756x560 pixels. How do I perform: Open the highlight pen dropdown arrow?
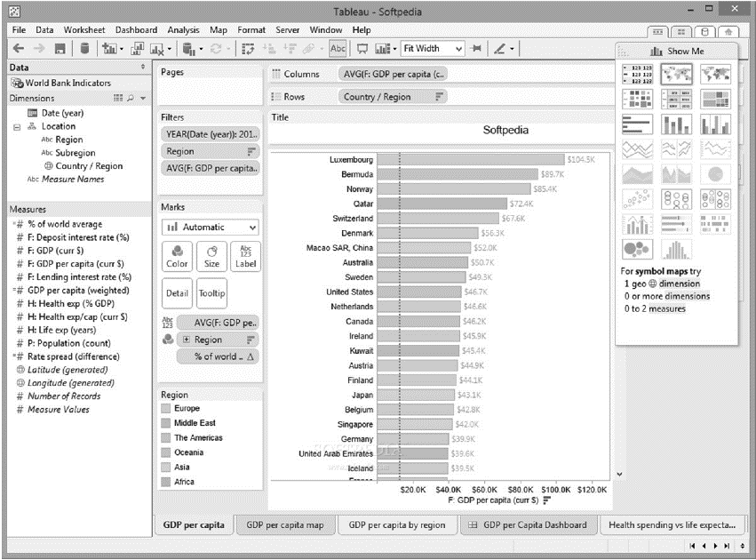click(512, 49)
